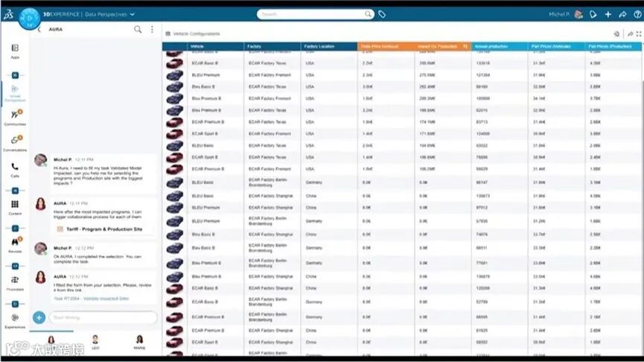Open Communities in the sidebar
This screenshot has width=644, height=362.
click(15, 118)
